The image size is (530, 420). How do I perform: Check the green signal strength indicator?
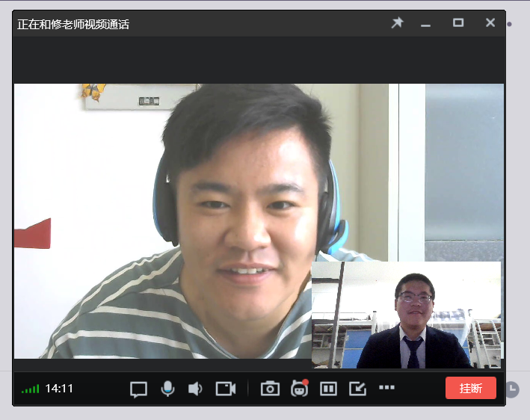click(31, 389)
